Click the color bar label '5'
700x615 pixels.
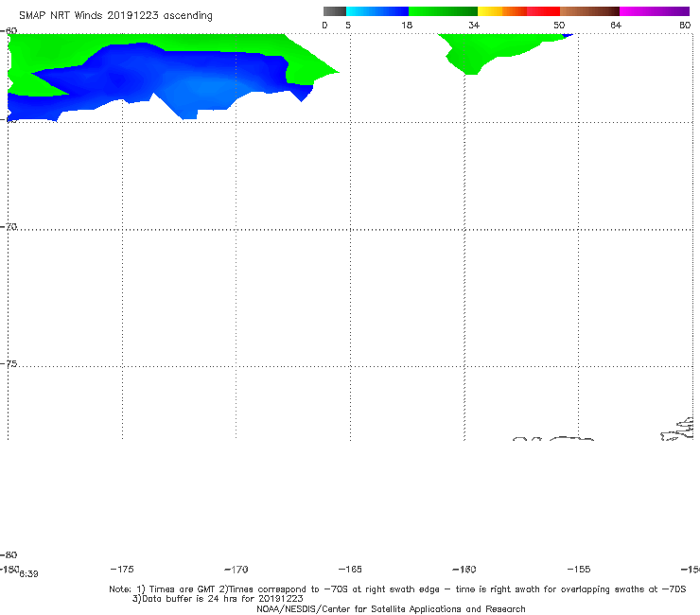[x=348, y=25]
